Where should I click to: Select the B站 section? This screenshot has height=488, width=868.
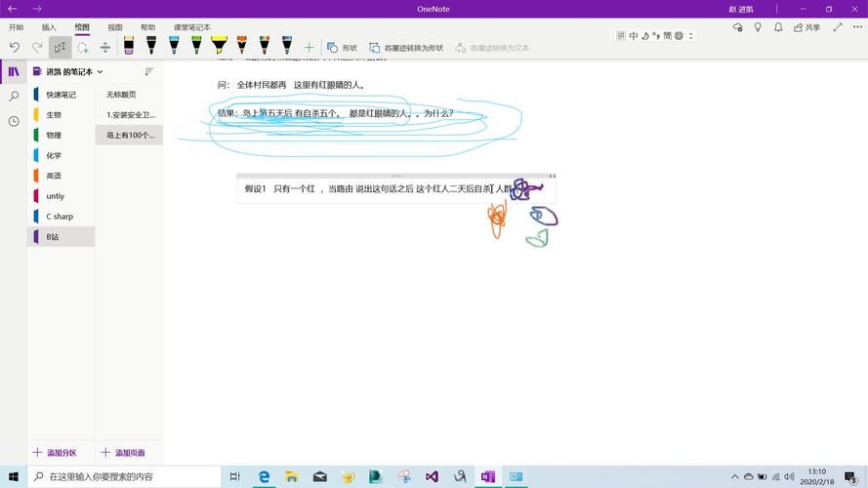[61, 237]
